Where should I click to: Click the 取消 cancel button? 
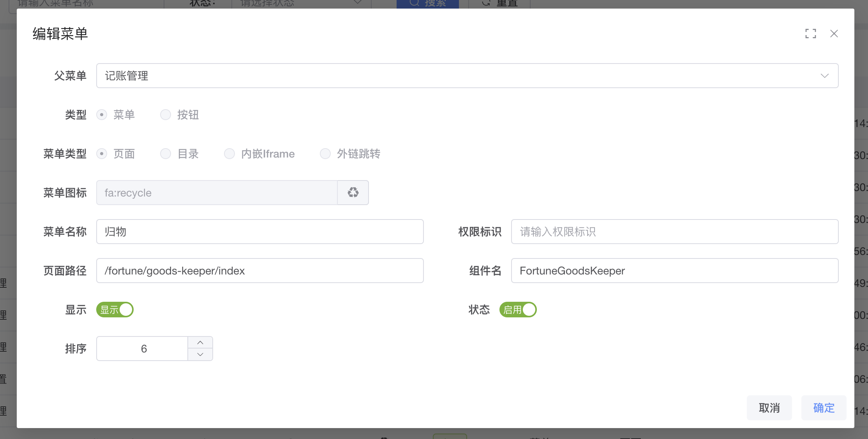tap(769, 408)
